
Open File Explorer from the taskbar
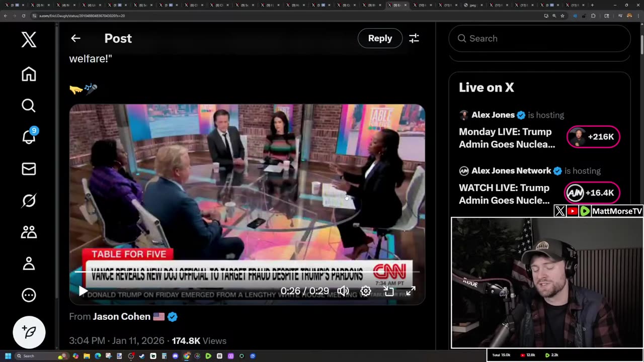(x=87, y=356)
